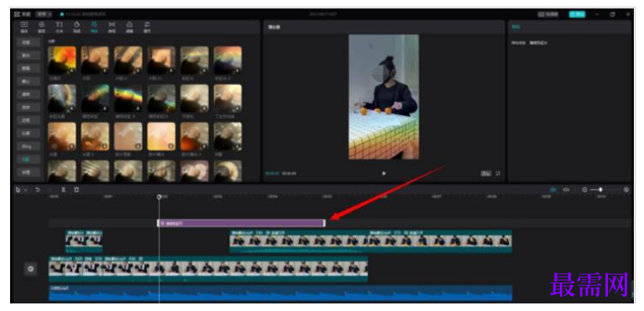
Task: Click the Undo arrow in timeline toolbar
Action: 38,190
